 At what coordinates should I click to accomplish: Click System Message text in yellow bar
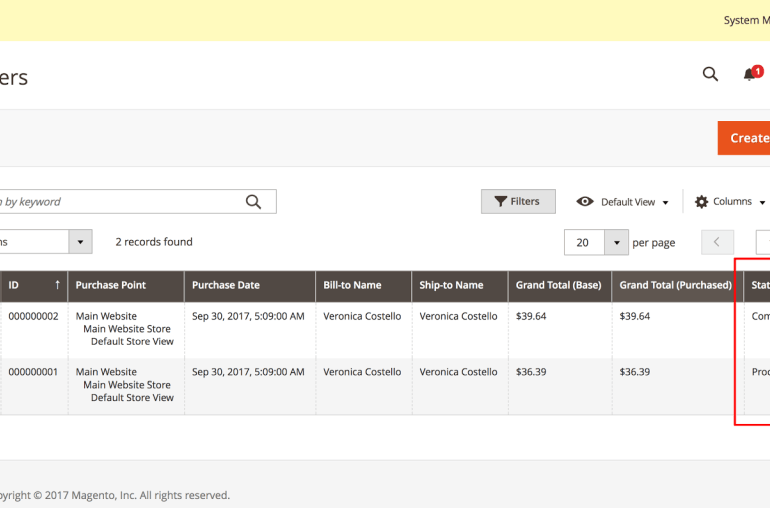coord(746,20)
